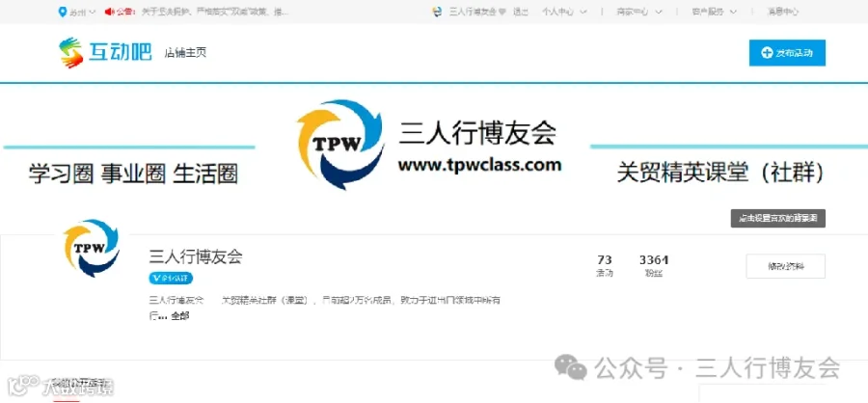The height and width of the screenshot is (403, 868).
Task: Click 点击设置喜欢的背景图 button
Action: [x=777, y=218]
